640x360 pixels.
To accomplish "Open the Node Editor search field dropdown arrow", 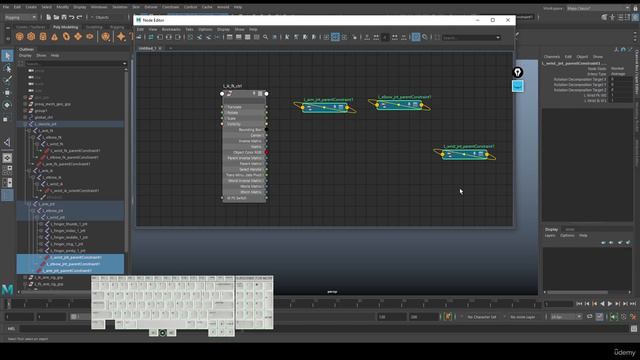I will tap(498, 38).
